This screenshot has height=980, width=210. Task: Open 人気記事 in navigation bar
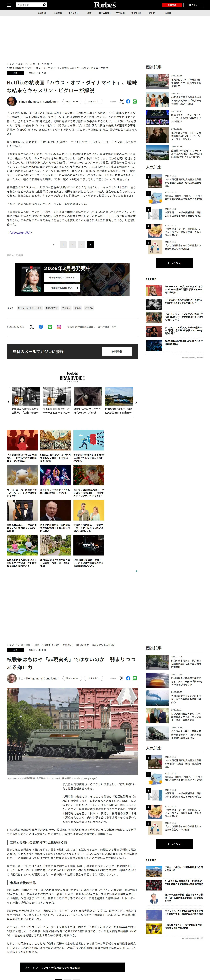coord(58,13)
